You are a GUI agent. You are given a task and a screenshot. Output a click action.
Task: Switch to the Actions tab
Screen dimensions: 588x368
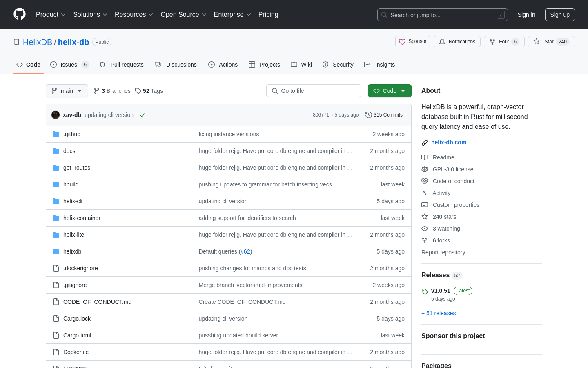pos(223,65)
